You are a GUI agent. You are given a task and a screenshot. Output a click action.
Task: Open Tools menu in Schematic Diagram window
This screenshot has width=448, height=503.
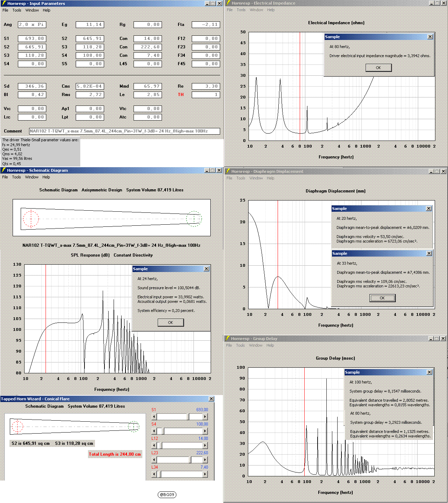pyautogui.click(x=16, y=177)
